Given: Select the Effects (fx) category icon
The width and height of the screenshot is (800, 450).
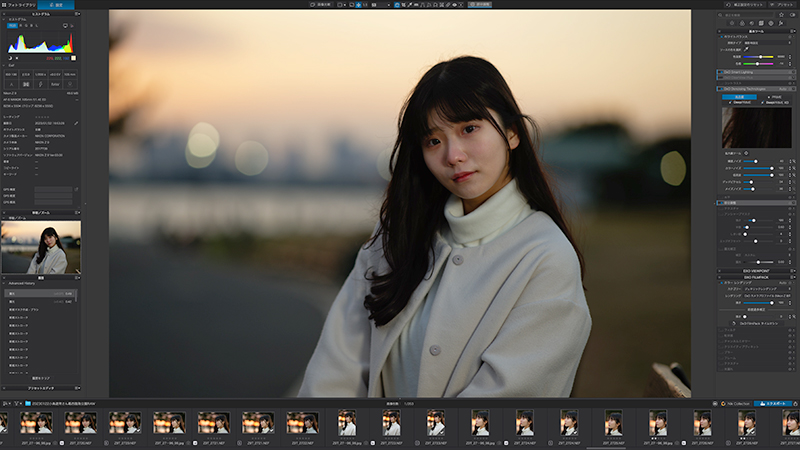Looking at the screenshot, I should [x=781, y=23].
